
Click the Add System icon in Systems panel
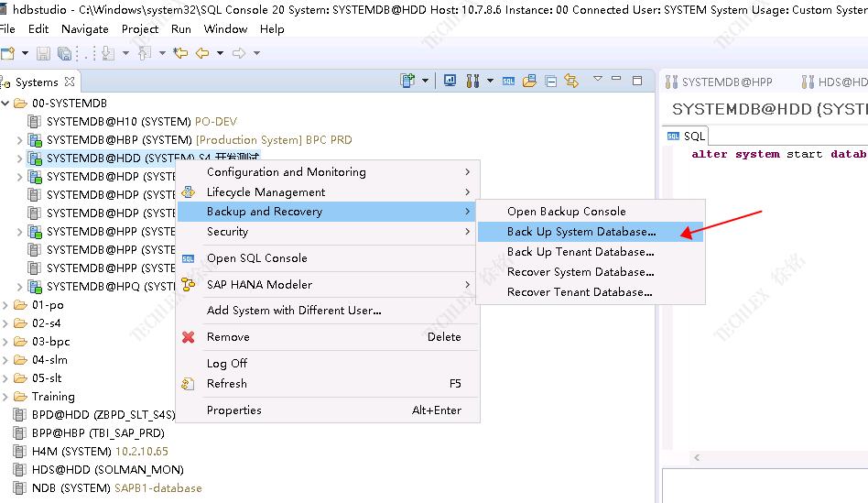(x=407, y=81)
